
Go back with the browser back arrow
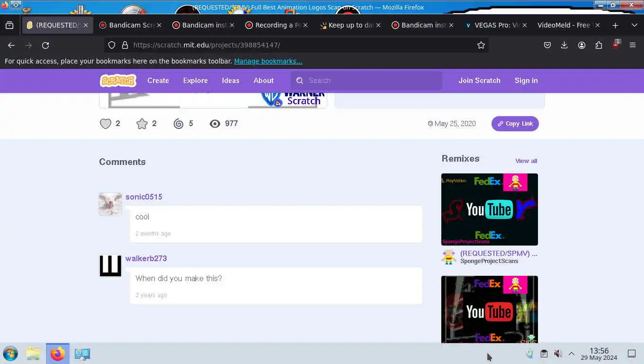coord(11,45)
